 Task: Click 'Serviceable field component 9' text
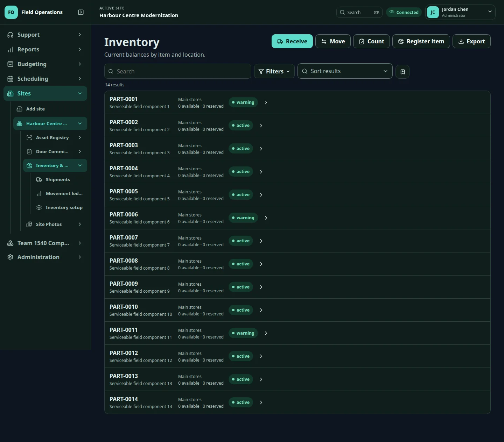pos(140,291)
